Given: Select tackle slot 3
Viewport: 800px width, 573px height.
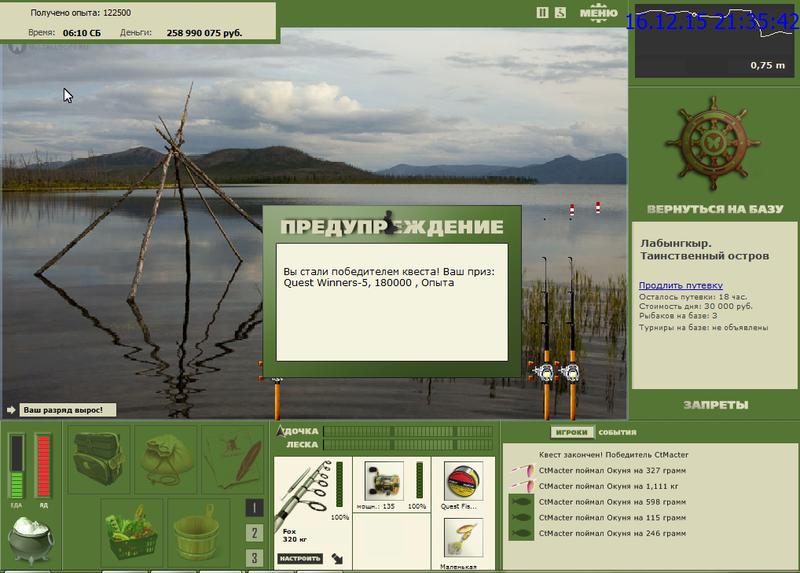Looking at the screenshot, I should [x=254, y=558].
